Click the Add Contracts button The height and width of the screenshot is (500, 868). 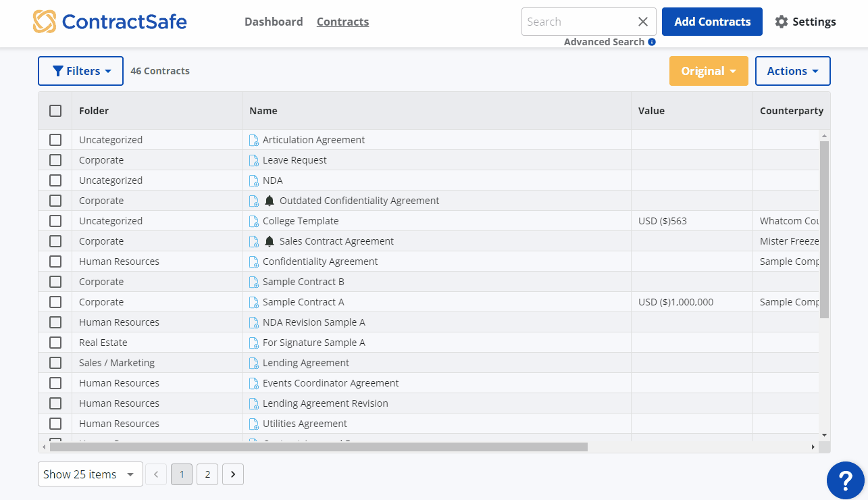coord(712,22)
